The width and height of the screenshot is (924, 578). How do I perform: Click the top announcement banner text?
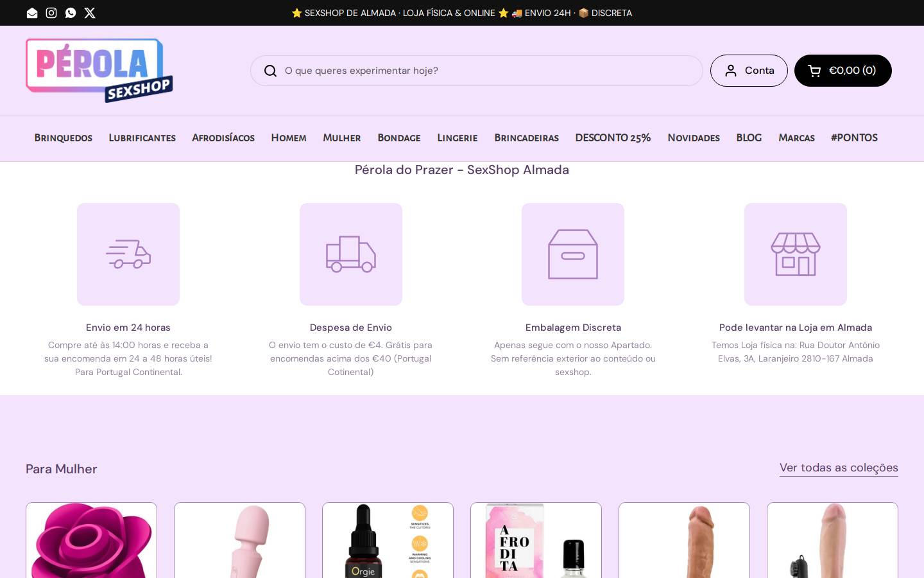click(x=462, y=13)
